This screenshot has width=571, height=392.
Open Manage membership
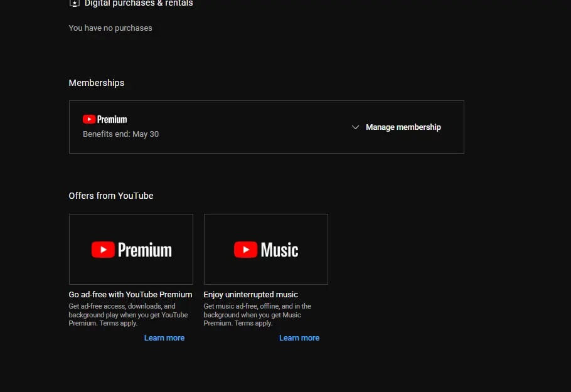(403, 127)
